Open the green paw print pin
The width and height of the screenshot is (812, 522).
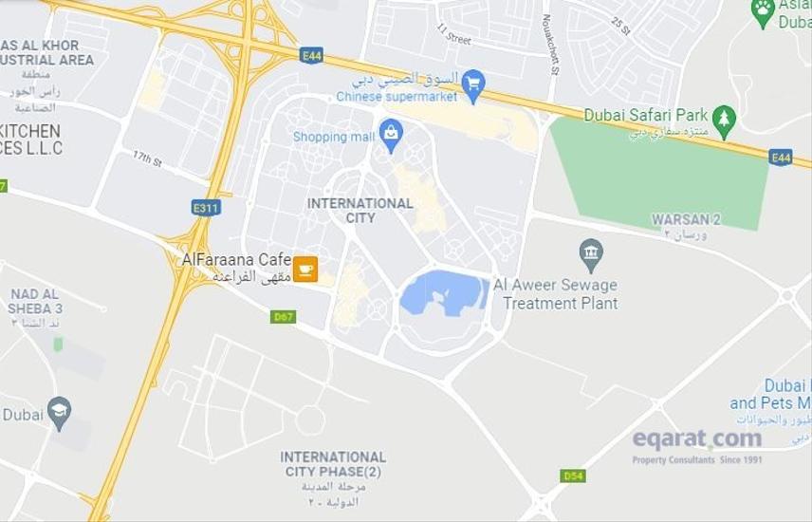[763, 11]
